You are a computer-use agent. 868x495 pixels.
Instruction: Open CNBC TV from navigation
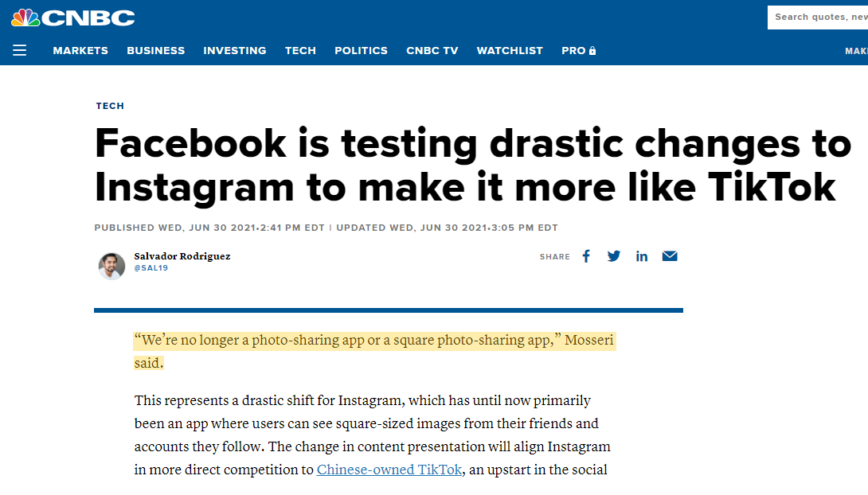(432, 50)
